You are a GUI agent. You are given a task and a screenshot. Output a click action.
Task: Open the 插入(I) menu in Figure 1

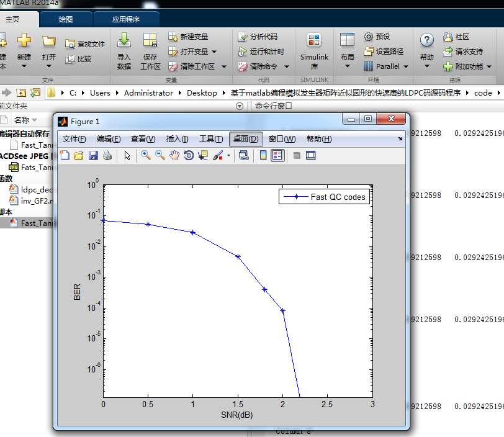click(177, 139)
